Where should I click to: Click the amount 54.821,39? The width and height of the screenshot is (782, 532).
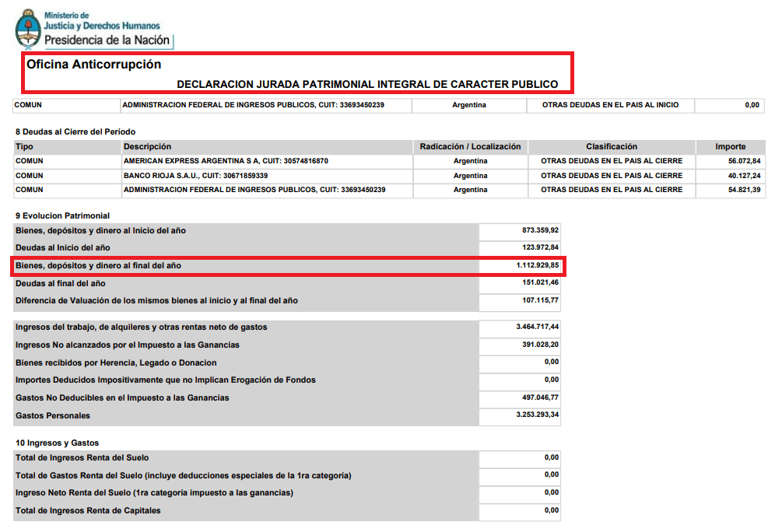point(744,190)
